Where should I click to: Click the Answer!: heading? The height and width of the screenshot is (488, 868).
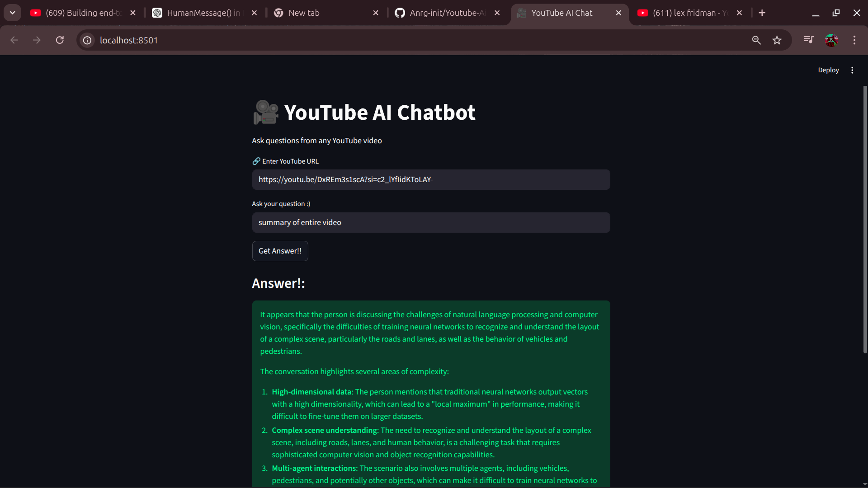278,283
